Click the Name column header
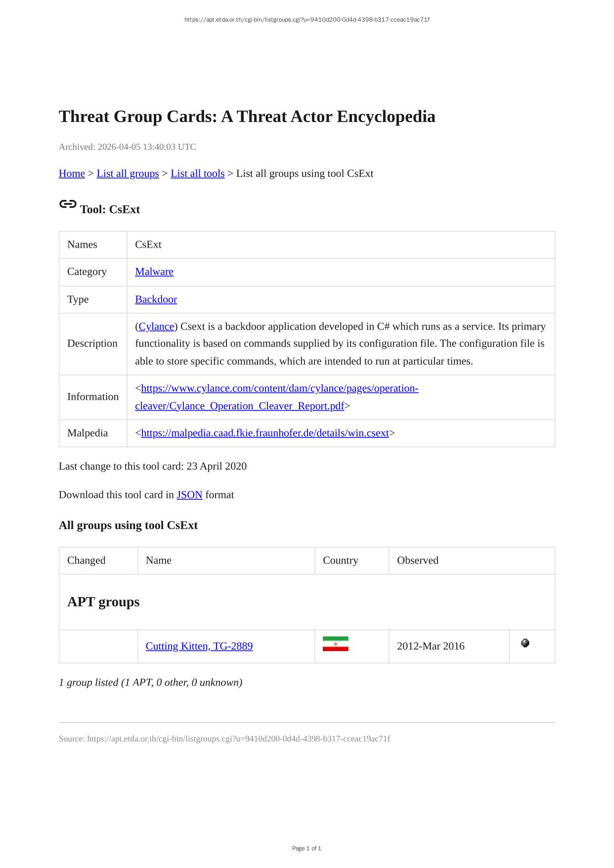Viewport: 614px width, 868px height. 159,561
